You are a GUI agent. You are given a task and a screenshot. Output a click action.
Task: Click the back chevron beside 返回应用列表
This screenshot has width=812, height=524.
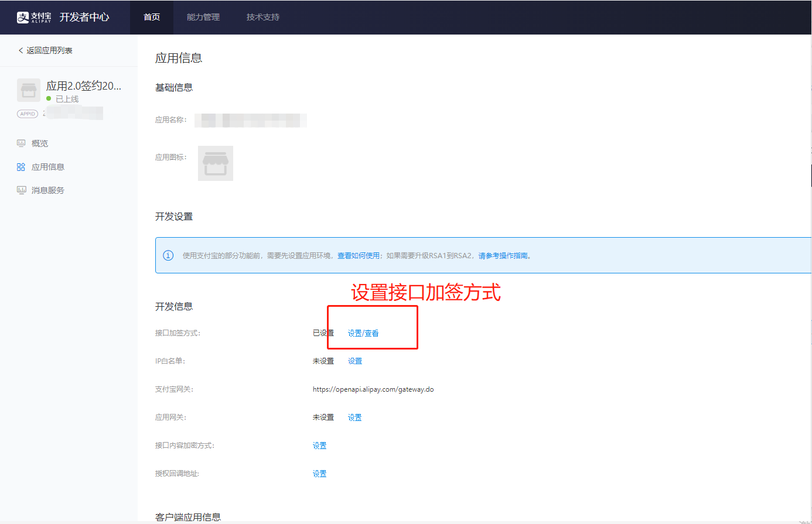21,51
